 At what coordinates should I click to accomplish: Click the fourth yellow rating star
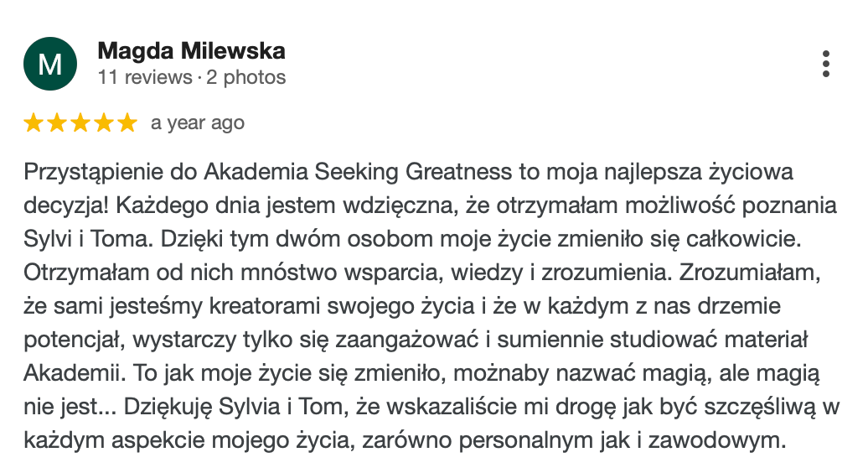pyautogui.click(x=104, y=123)
